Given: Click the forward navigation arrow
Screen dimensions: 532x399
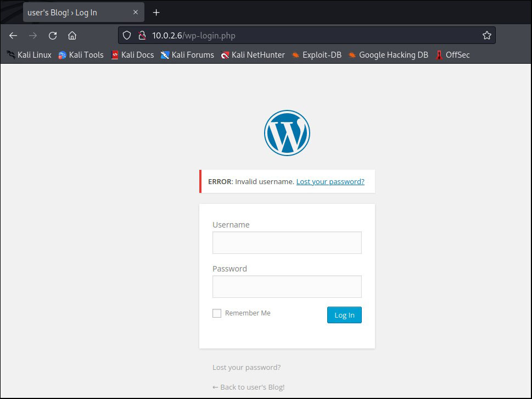Looking at the screenshot, I should 33,35.
